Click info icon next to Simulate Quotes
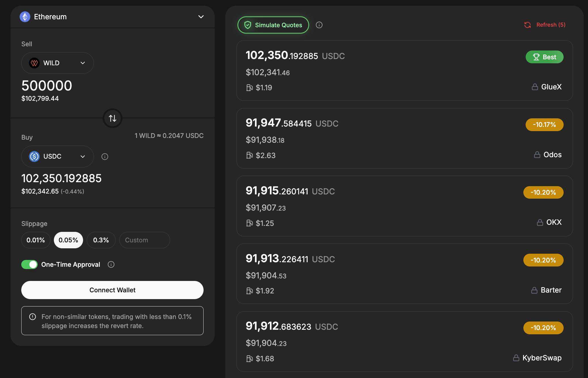 [x=319, y=25]
